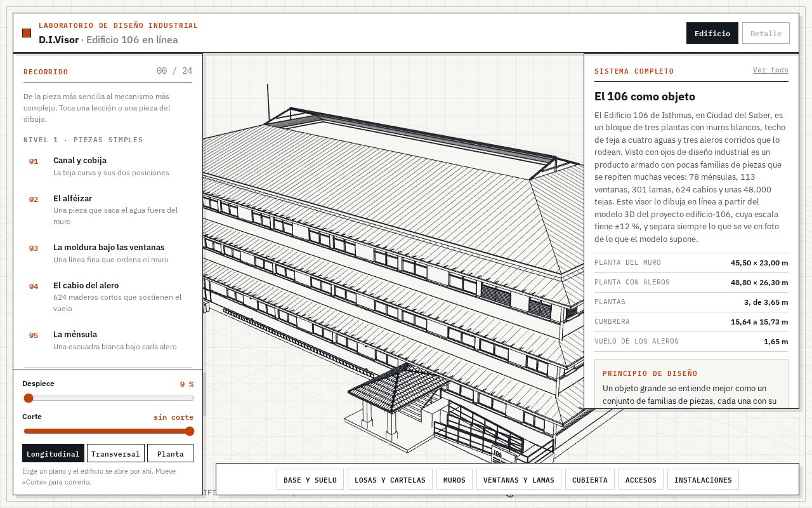The height and width of the screenshot is (508, 812).
Task: Click the Nivel 1 · Piezas simples label
Action: pyautogui.click(x=83, y=140)
